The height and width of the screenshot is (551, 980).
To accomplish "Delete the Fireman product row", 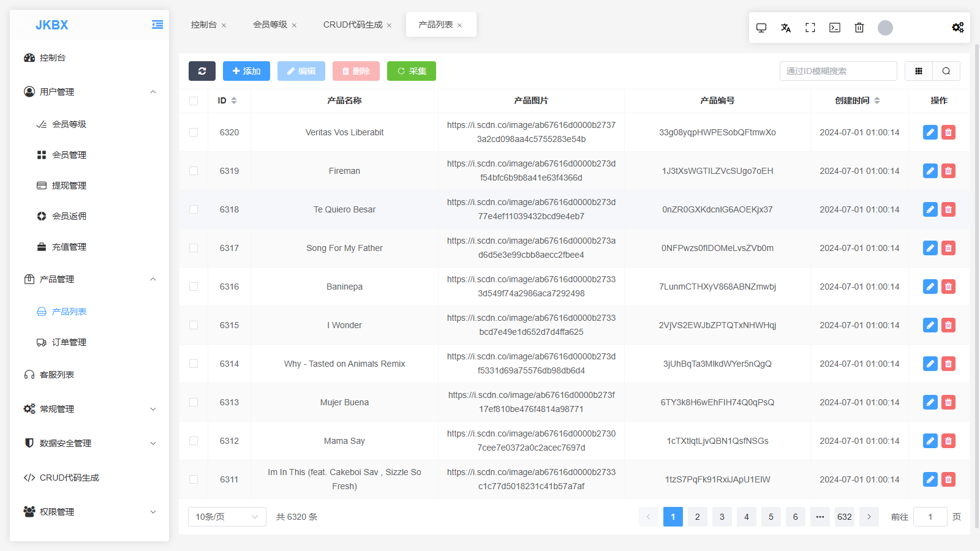I will [948, 171].
